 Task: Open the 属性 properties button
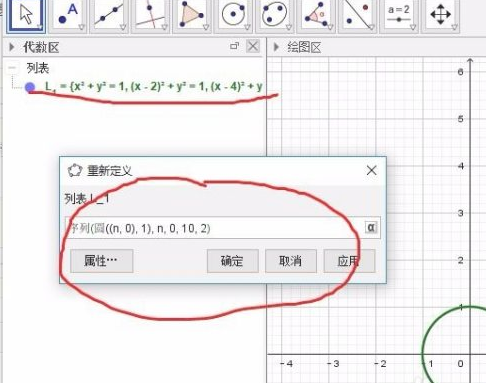[x=102, y=261]
